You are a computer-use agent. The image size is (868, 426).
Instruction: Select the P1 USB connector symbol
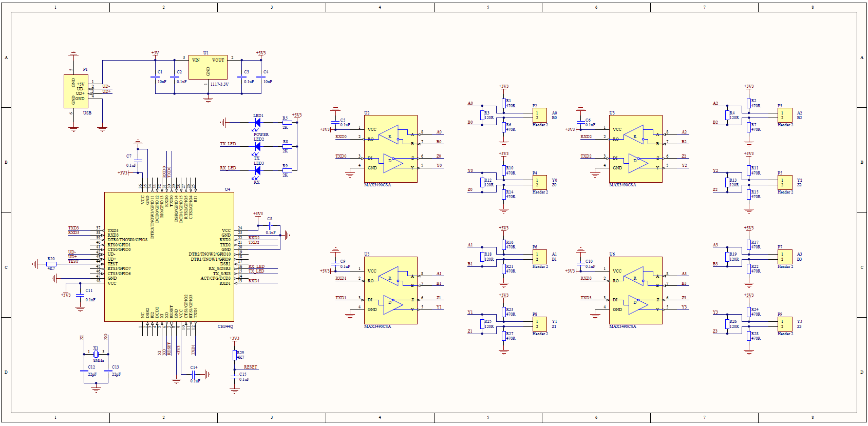[x=76, y=91]
